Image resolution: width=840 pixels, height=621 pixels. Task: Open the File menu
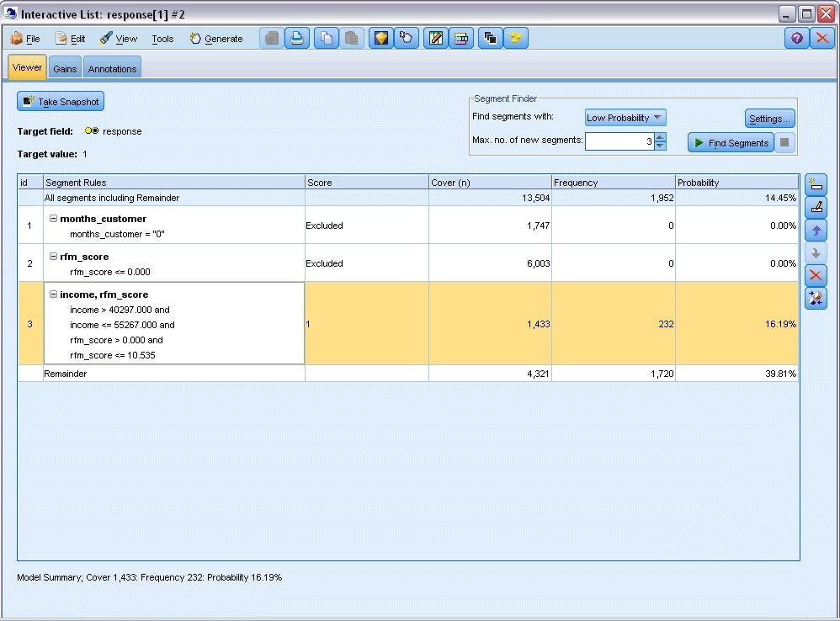[x=25, y=39]
